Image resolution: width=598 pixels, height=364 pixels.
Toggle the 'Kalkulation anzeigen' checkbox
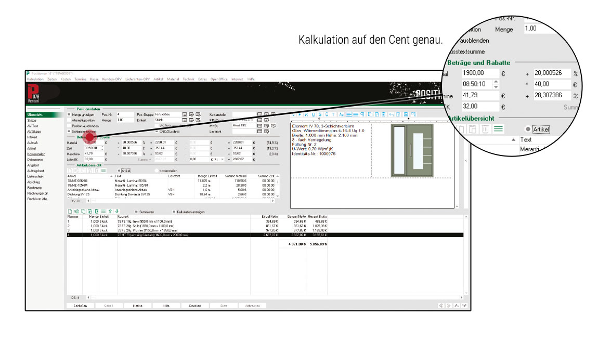pyautogui.click(x=174, y=212)
